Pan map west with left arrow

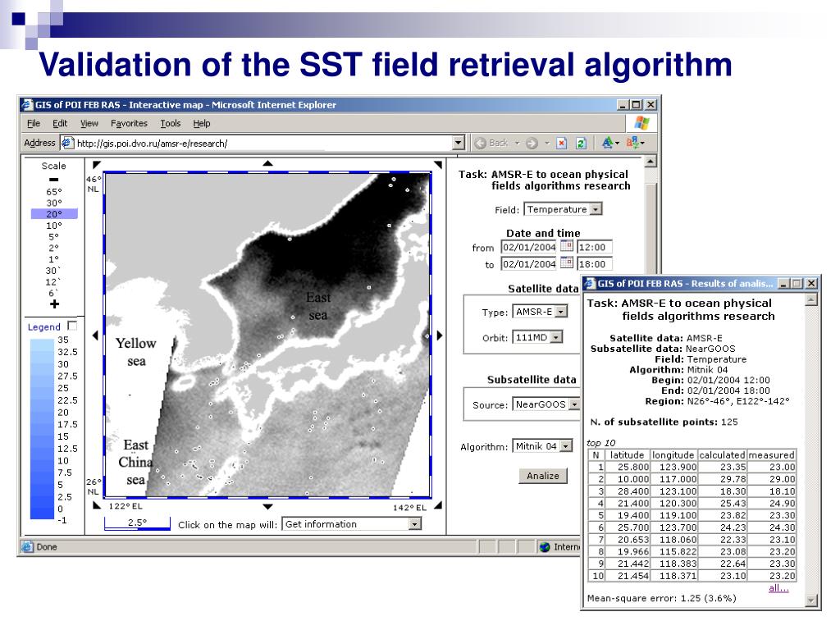[x=95, y=336]
